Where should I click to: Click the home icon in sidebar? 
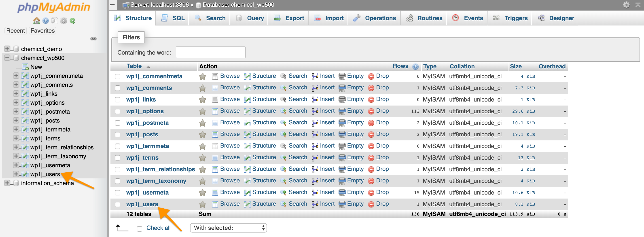[36, 21]
